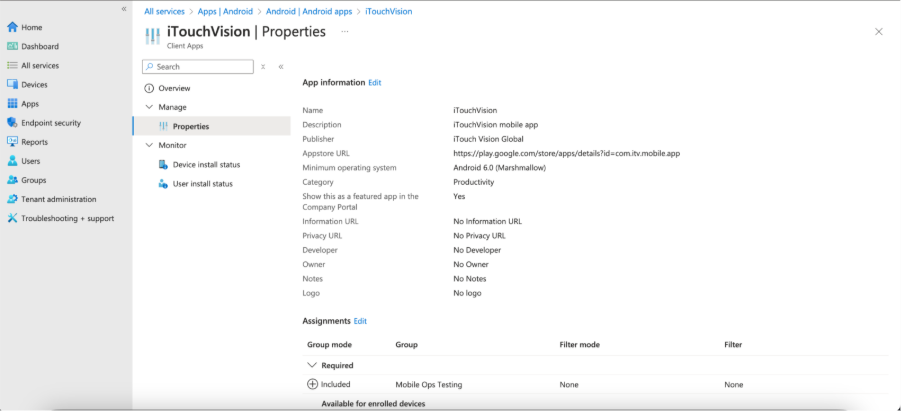The height and width of the screenshot is (411, 901).
Task: Click the Appstore URL value text
Action: (567, 153)
